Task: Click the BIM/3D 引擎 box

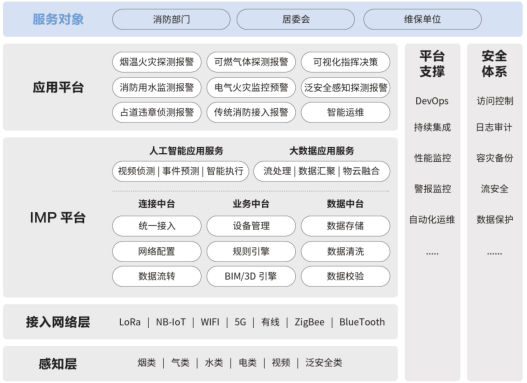Action: point(251,276)
